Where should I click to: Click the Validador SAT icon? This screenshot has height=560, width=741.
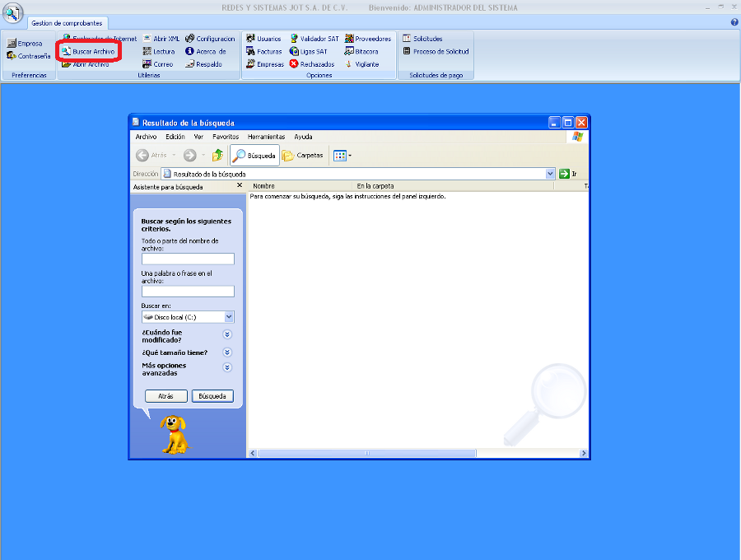294,39
